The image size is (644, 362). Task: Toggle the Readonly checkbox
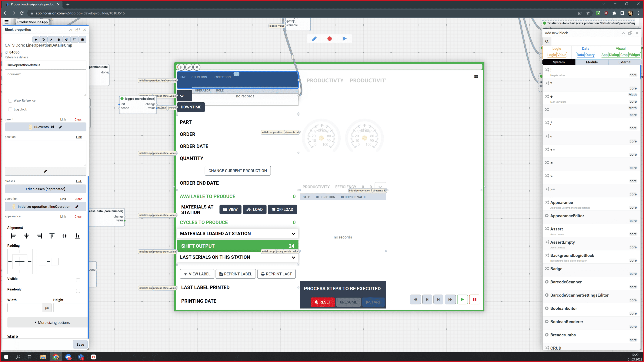click(x=78, y=291)
